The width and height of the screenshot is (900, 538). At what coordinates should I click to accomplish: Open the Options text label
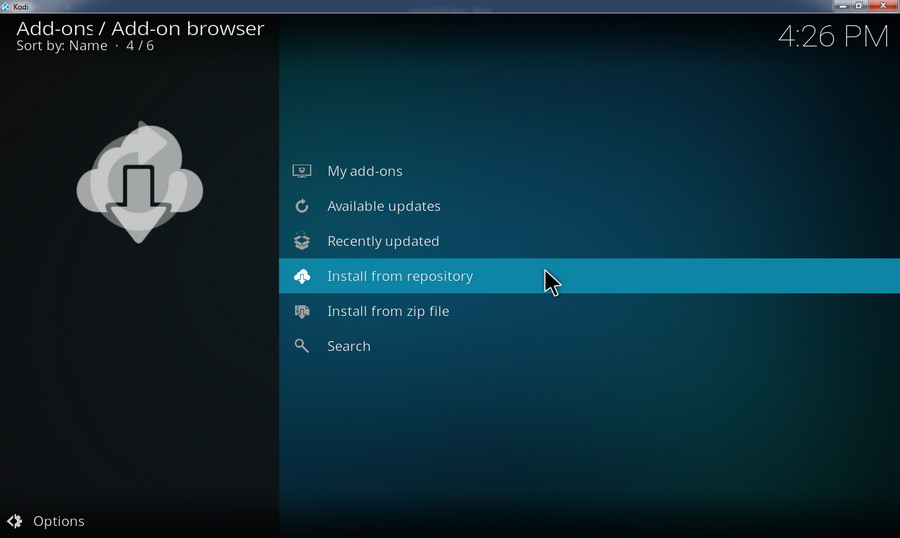point(59,521)
